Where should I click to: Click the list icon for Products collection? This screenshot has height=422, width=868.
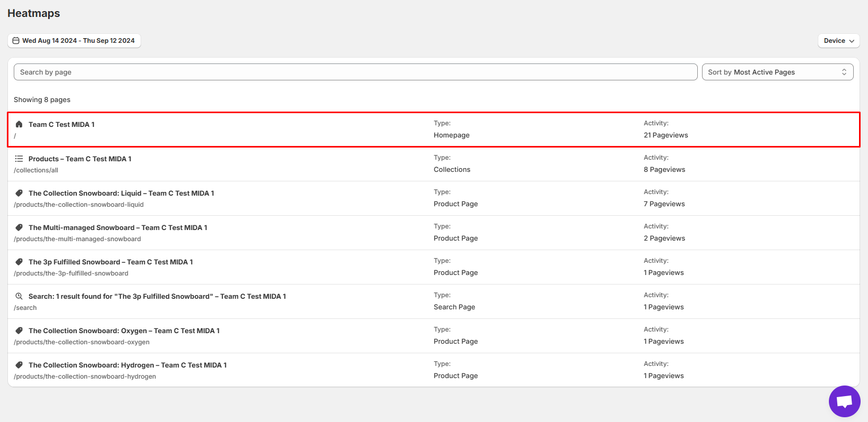(x=19, y=159)
